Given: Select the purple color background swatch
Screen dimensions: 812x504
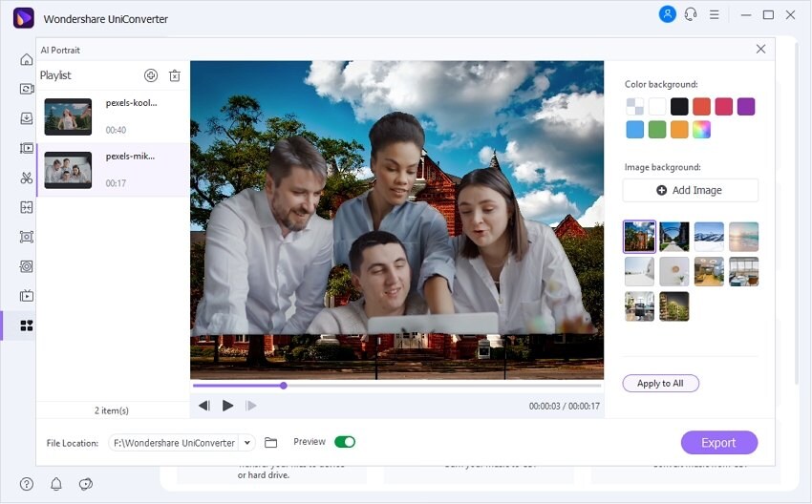Looking at the screenshot, I should tap(746, 107).
